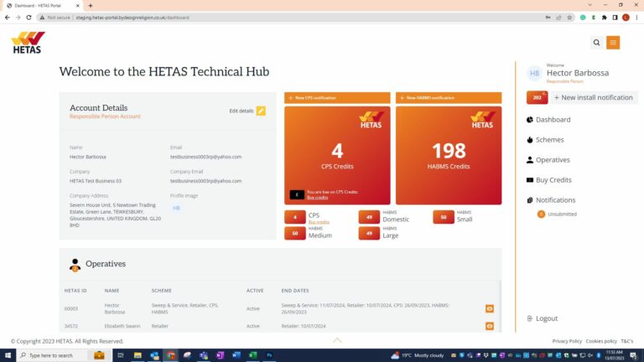Open Photoshop from the taskbar

269,355
